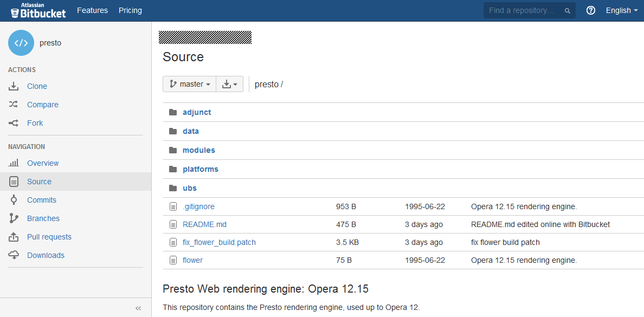Click the presto breadcrumb path

pyautogui.click(x=267, y=85)
